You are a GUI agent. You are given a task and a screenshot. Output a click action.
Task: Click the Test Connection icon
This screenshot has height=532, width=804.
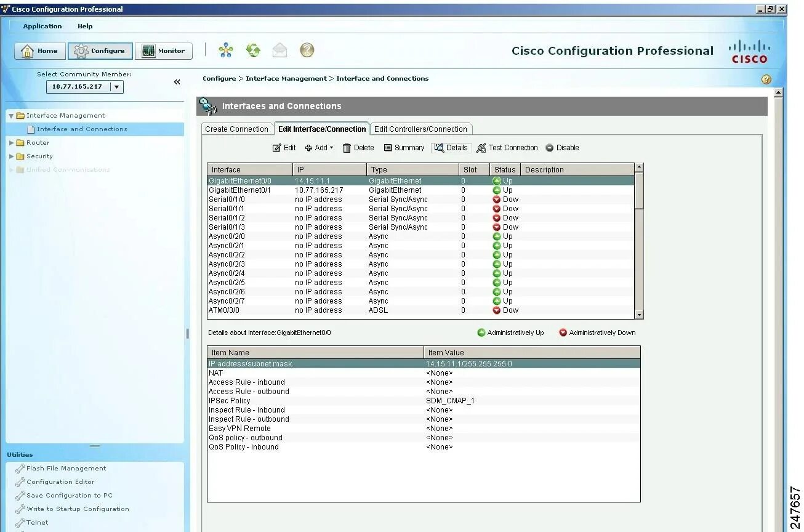[481, 148]
